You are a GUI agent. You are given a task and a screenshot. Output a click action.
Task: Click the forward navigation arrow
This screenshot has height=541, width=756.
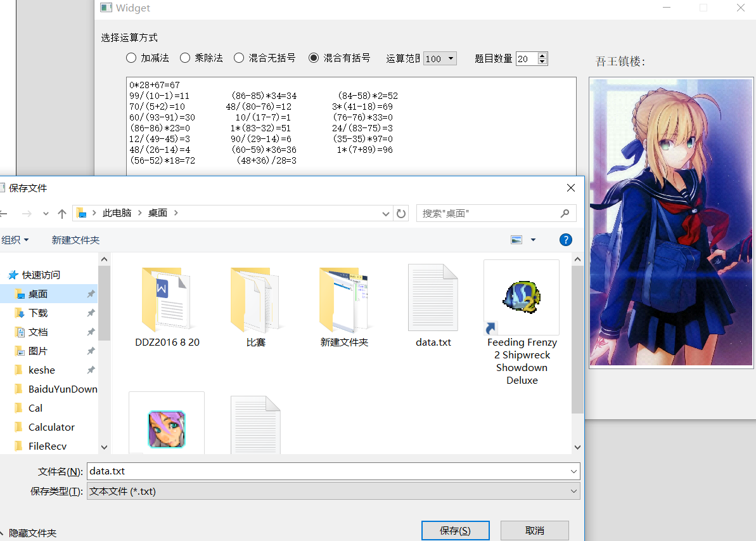27,213
